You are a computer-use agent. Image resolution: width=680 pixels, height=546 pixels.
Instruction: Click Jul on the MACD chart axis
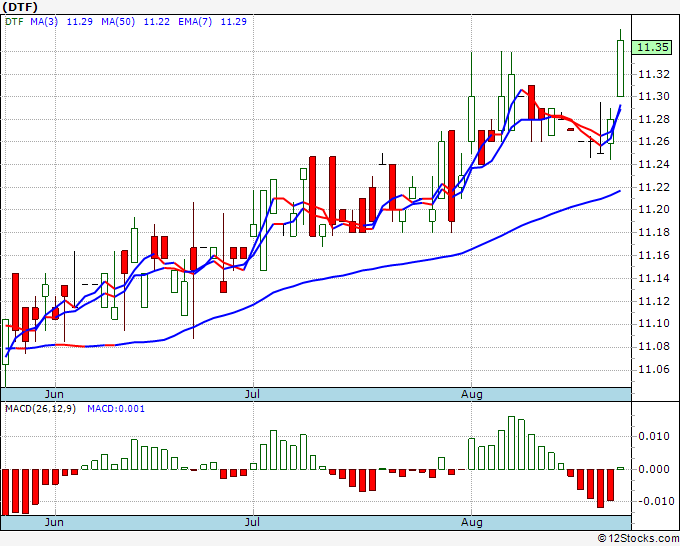click(x=252, y=522)
